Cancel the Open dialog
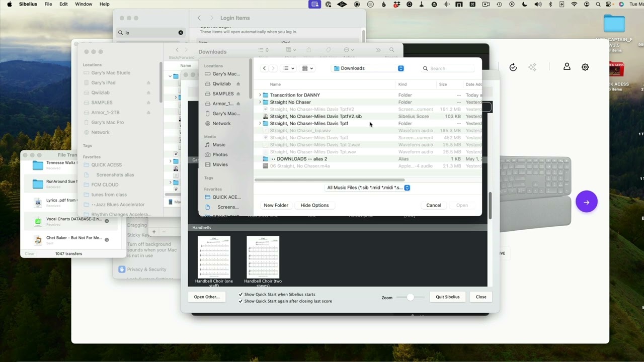The image size is (644, 362). (x=434, y=205)
